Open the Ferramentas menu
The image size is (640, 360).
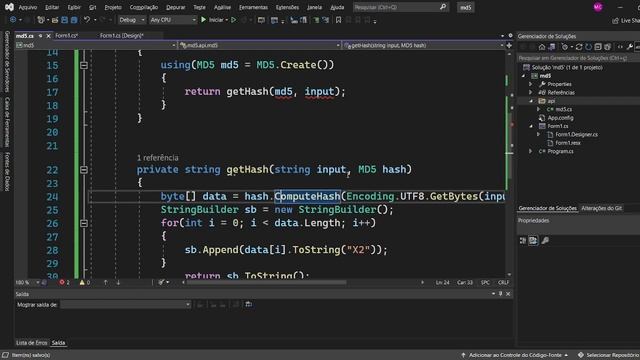click(253, 7)
